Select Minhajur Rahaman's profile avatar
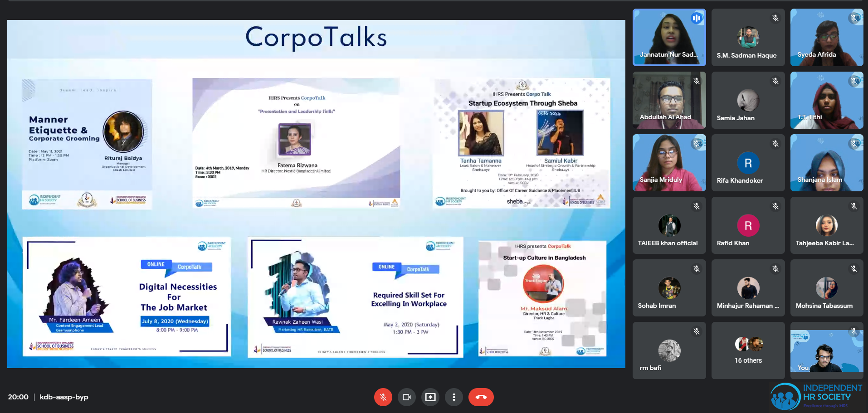868x413 pixels. [x=748, y=288]
